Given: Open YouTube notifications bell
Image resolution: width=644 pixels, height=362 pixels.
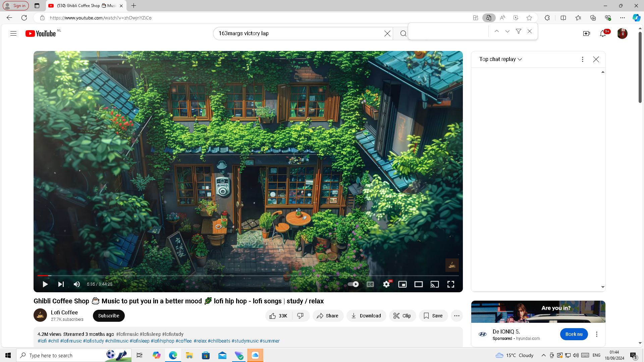Looking at the screenshot, I should click(x=602, y=34).
